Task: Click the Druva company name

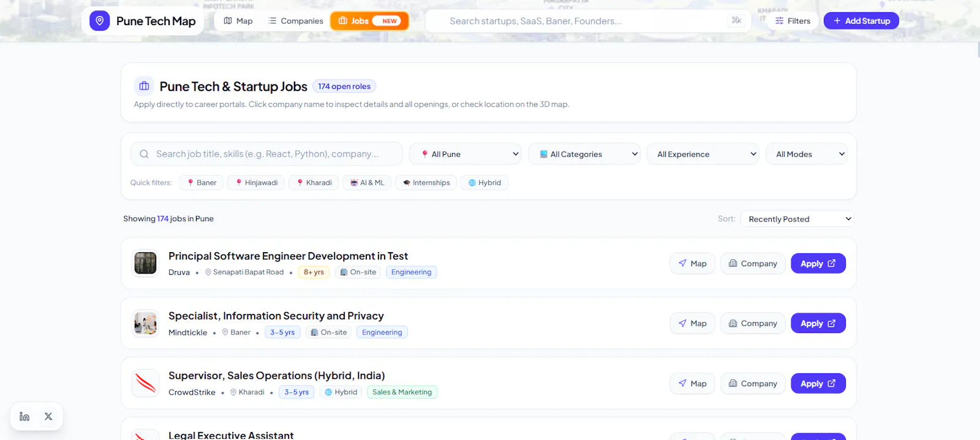Action: coord(179,272)
